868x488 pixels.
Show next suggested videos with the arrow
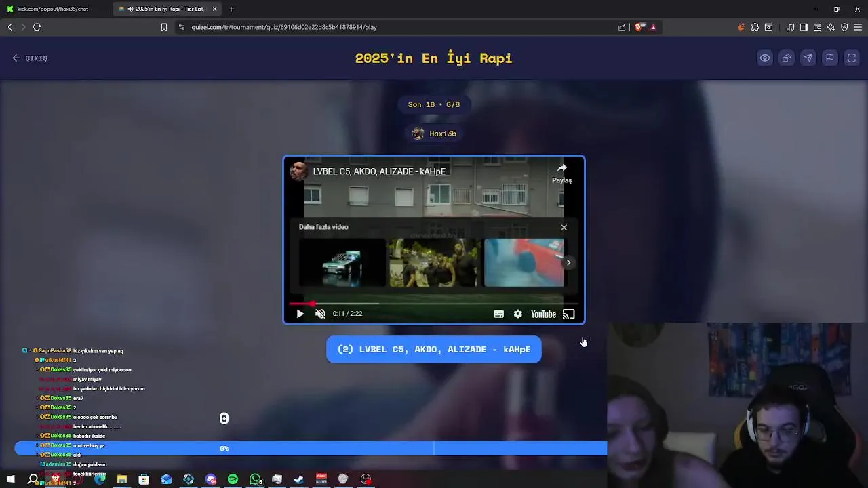tap(568, 263)
